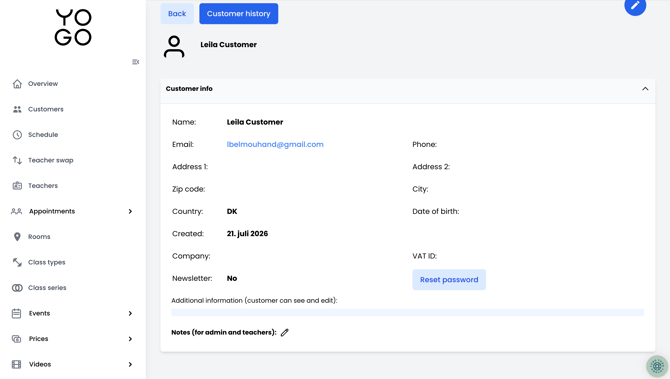Viewport: 670px width, 379px height.
Task: Click the name value Leila Customer in info
Action: [255, 122]
